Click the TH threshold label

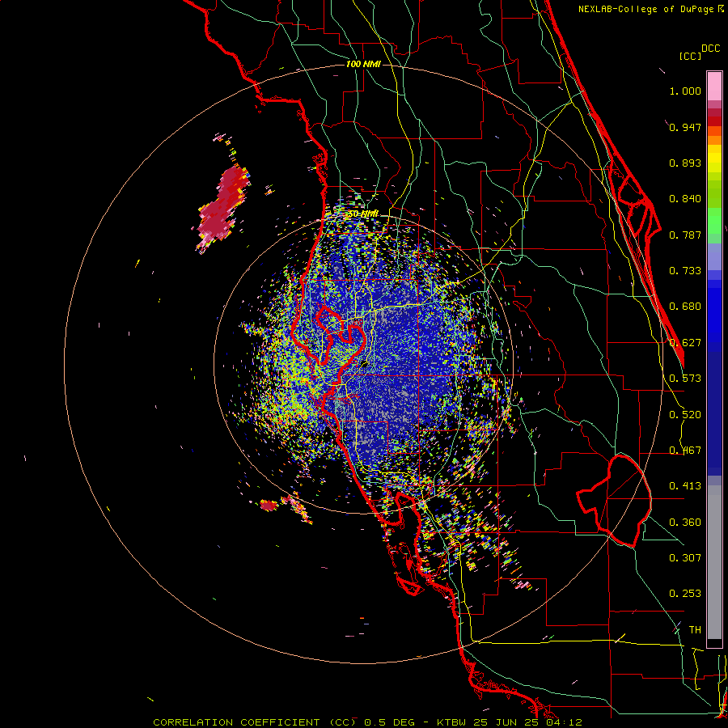[x=695, y=629]
